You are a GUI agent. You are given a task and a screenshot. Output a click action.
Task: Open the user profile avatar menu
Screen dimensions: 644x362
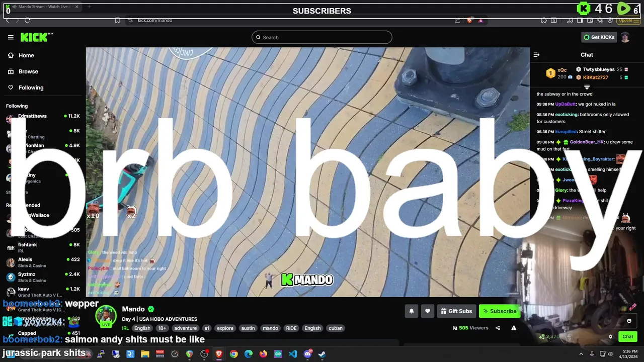(625, 37)
